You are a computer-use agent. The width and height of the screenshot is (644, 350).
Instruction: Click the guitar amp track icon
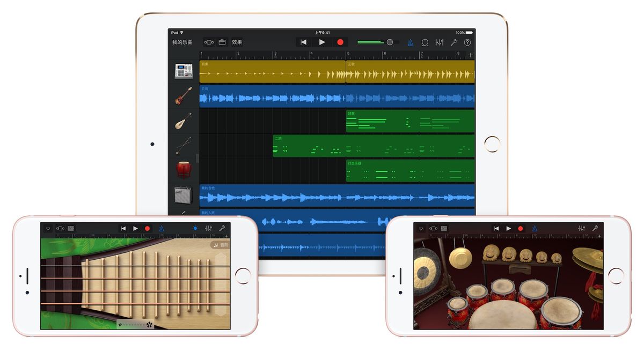[x=184, y=195]
